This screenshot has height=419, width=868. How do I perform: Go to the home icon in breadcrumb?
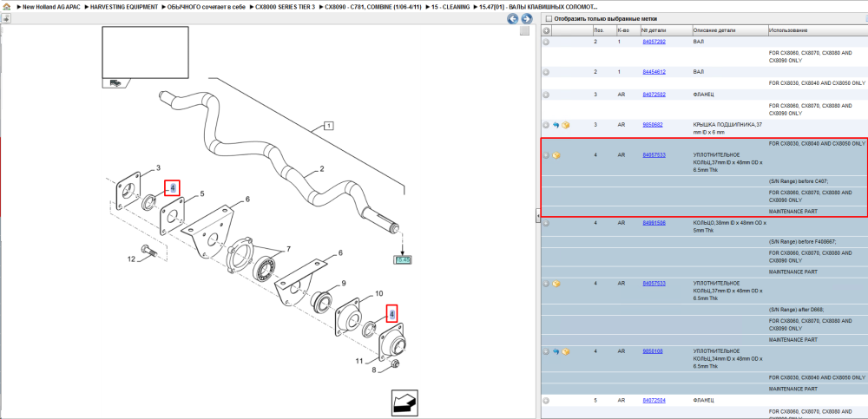point(6,7)
